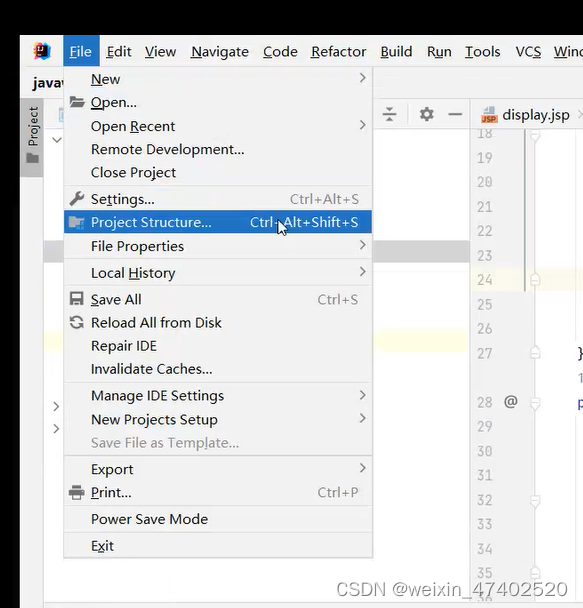Open the Navigate menu
The image size is (583, 608).
click(220, 52)
